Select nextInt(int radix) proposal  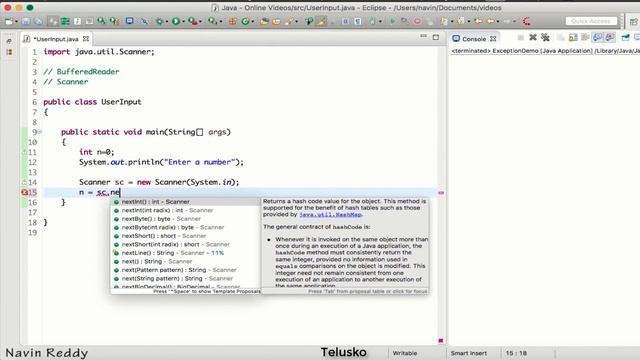(x=185, y=210)
